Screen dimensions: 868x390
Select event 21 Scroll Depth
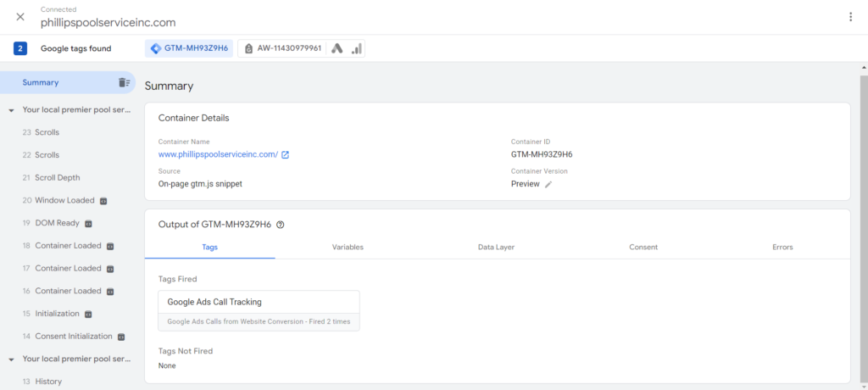[x=51, y=178]
